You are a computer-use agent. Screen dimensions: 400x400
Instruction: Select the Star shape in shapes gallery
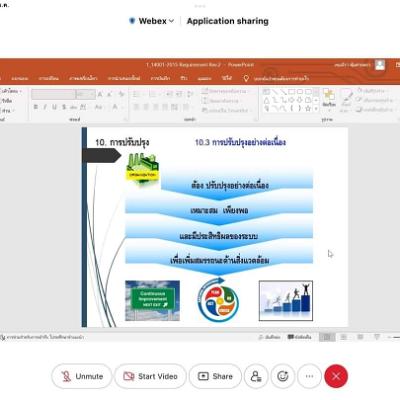click(308, 108)
